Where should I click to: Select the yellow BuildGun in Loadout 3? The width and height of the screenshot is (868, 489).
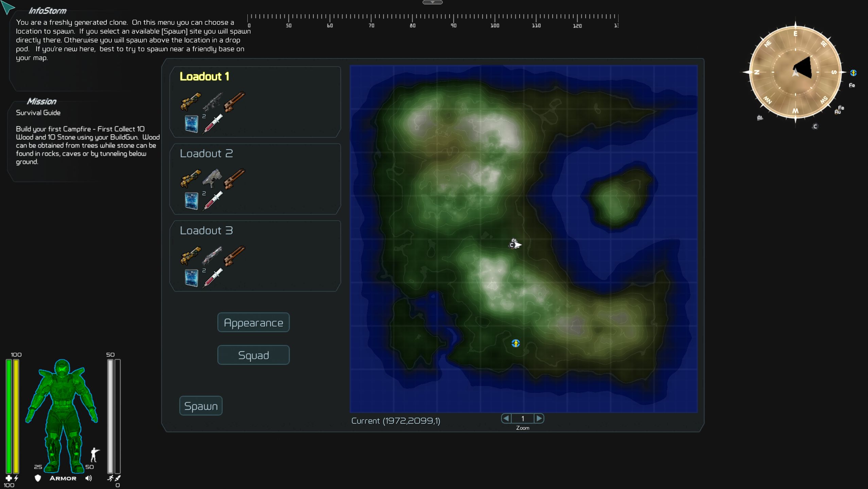coord(191,256)
